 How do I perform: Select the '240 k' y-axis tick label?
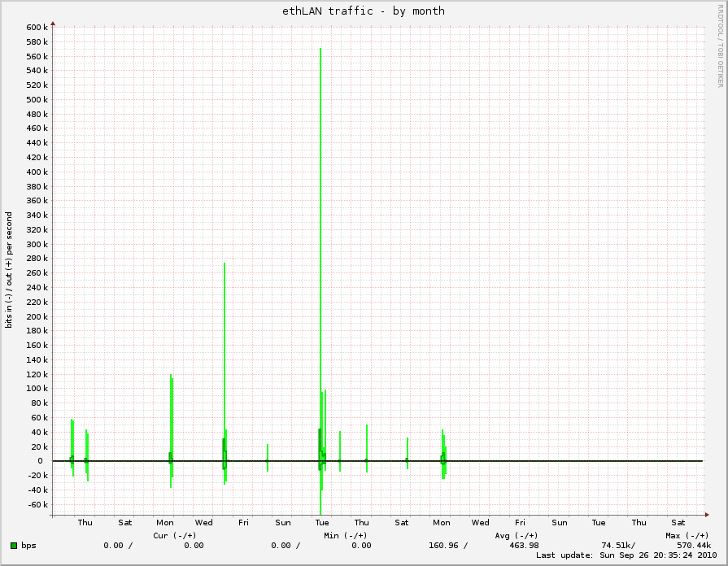coord(37,287)
